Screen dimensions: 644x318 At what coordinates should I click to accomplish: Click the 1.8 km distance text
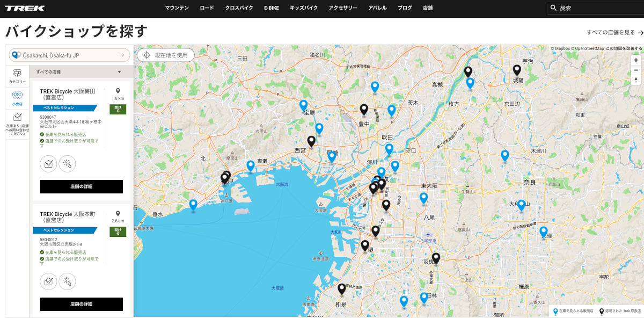(118, 99)
